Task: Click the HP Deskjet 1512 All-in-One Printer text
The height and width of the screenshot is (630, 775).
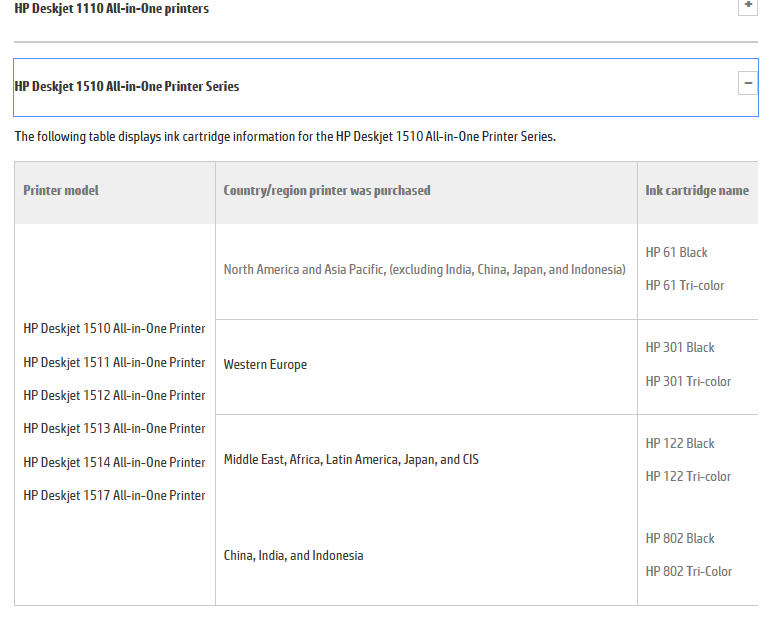Action: 114,396
